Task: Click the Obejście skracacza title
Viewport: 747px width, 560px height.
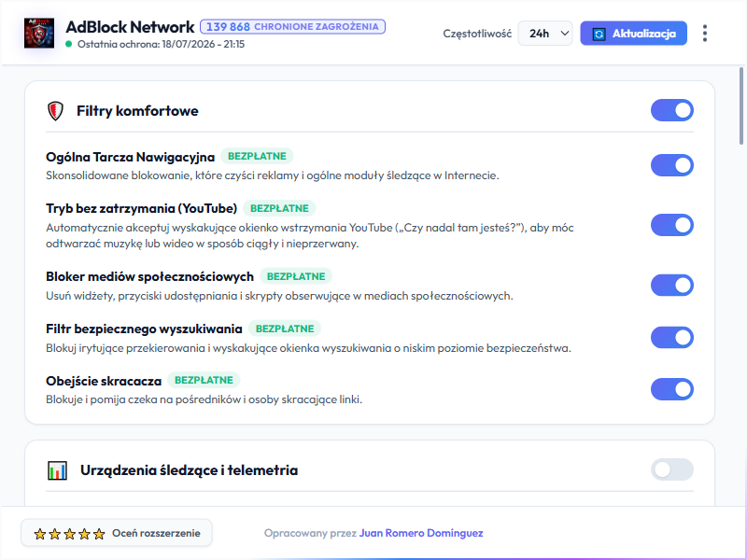Action: click(x=104, y=381)
